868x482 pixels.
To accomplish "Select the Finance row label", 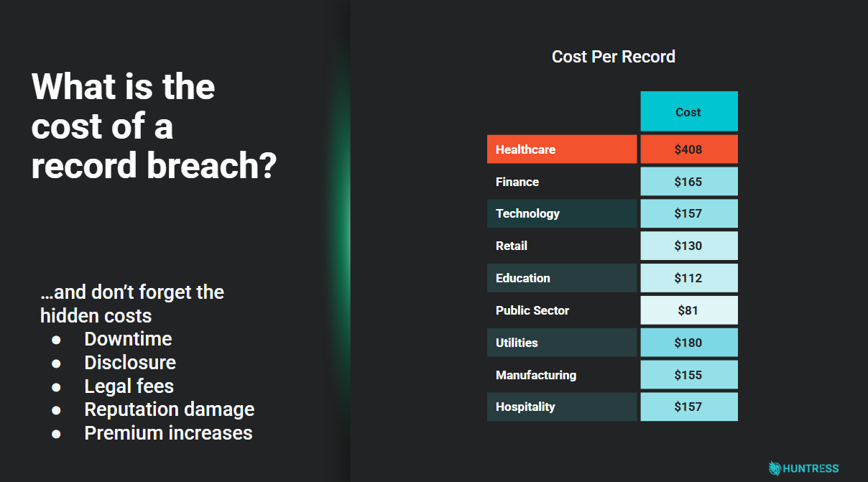I will 562,182.
